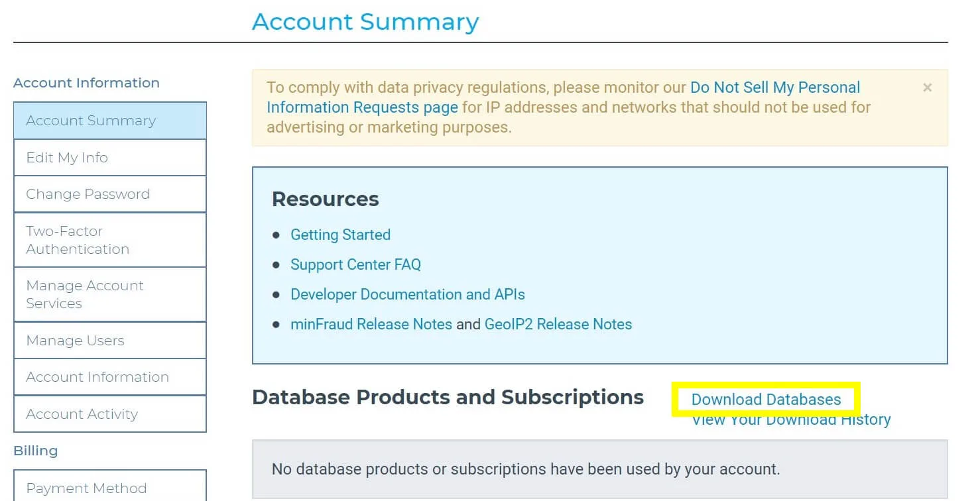
Task: Click the Account Summary page heading
Action: tap(365, 22)
